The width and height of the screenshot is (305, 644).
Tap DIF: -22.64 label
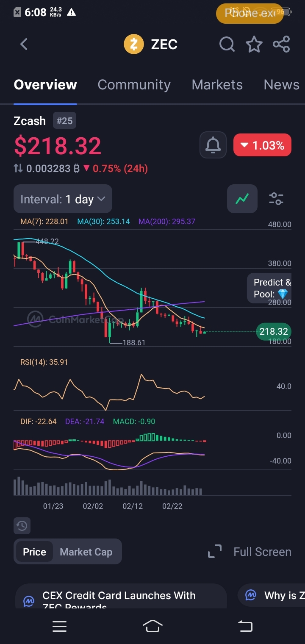tap(39, 422)
